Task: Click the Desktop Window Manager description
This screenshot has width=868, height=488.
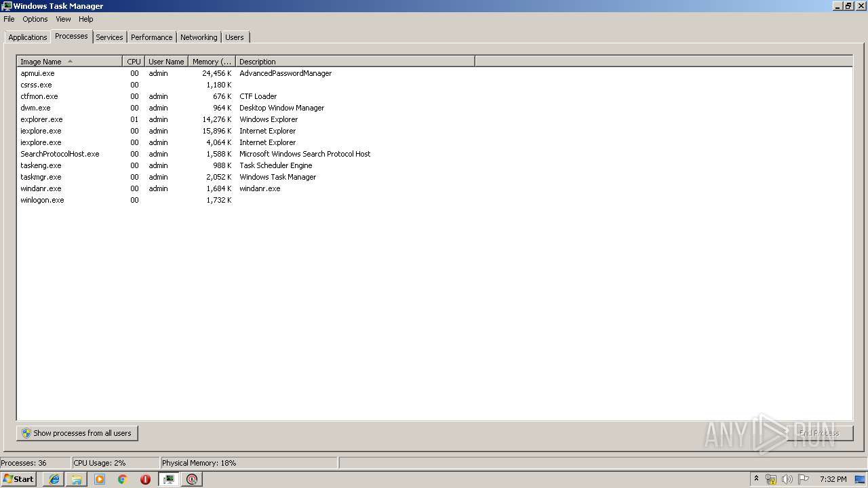Action: [281, 108]
